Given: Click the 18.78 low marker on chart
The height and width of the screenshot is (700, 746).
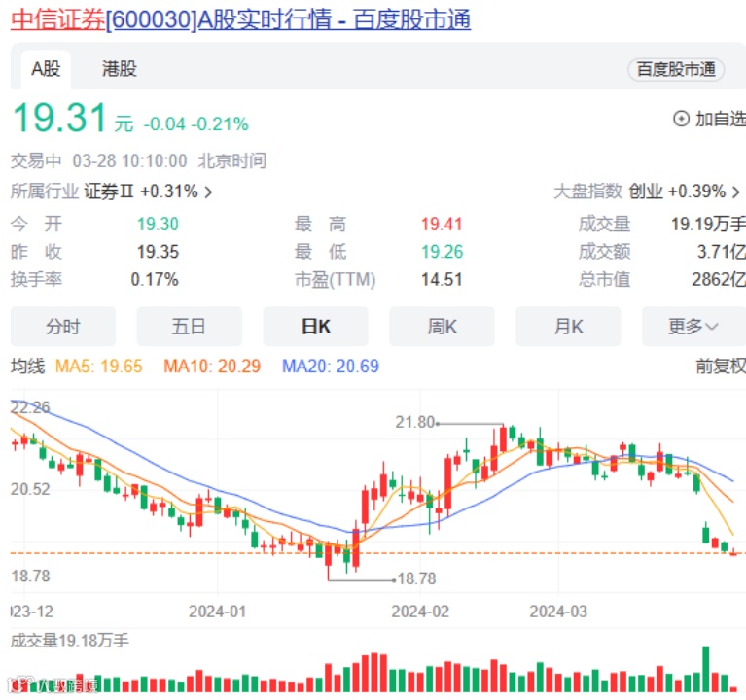Looking at the screenshot, I should pos(417,578).
